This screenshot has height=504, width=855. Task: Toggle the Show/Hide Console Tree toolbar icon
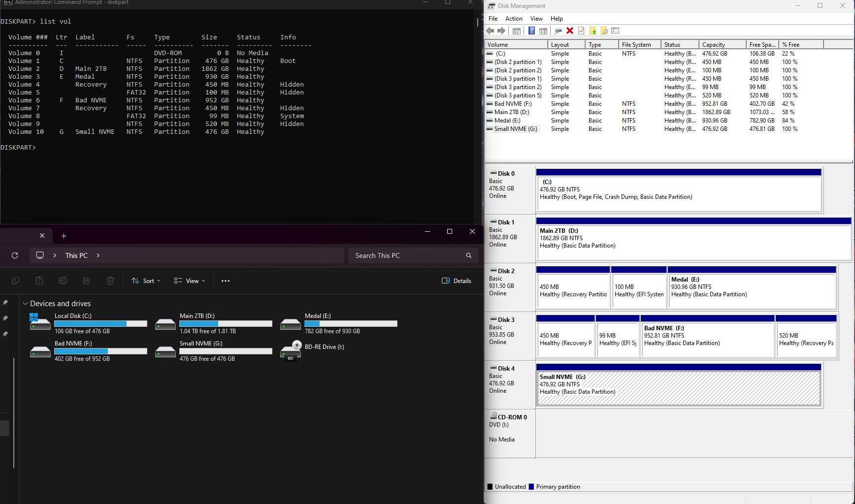(x=517, y=31)
